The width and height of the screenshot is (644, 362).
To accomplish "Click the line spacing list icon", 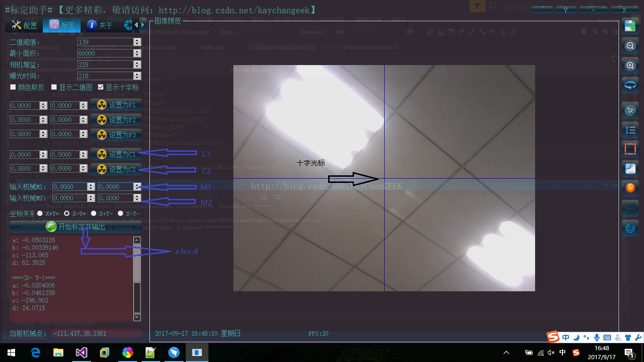I will coord(630,130).
